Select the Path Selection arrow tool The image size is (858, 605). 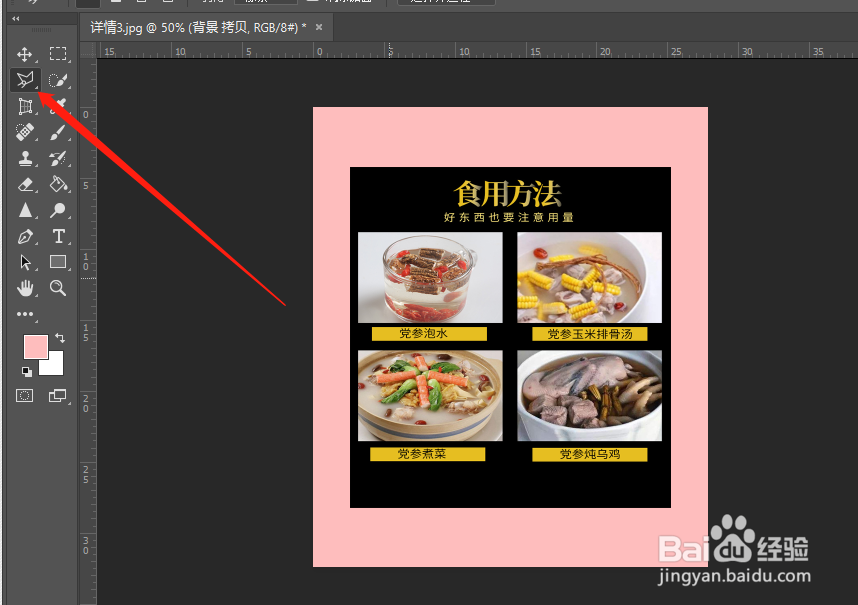pos(25,262)
